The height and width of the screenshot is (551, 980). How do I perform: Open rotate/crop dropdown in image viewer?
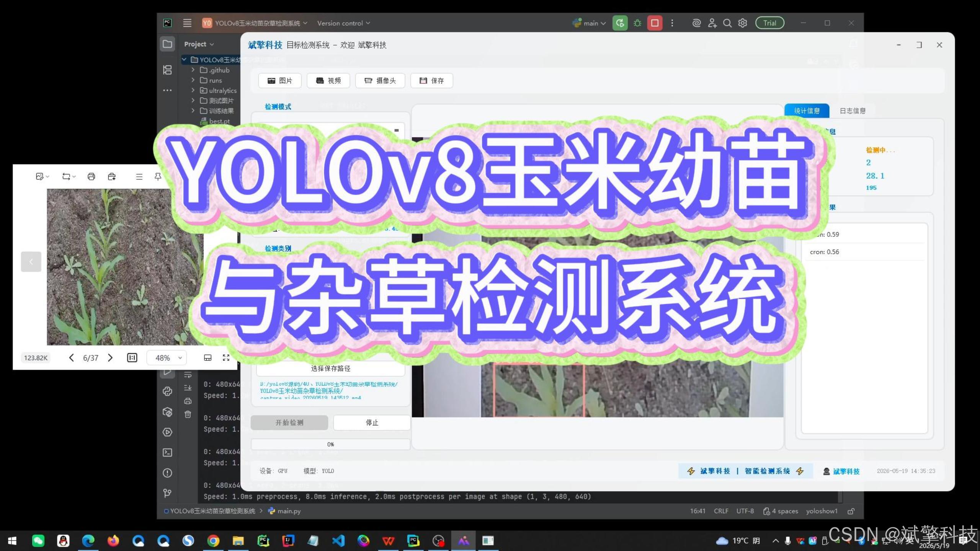point(69,176)
